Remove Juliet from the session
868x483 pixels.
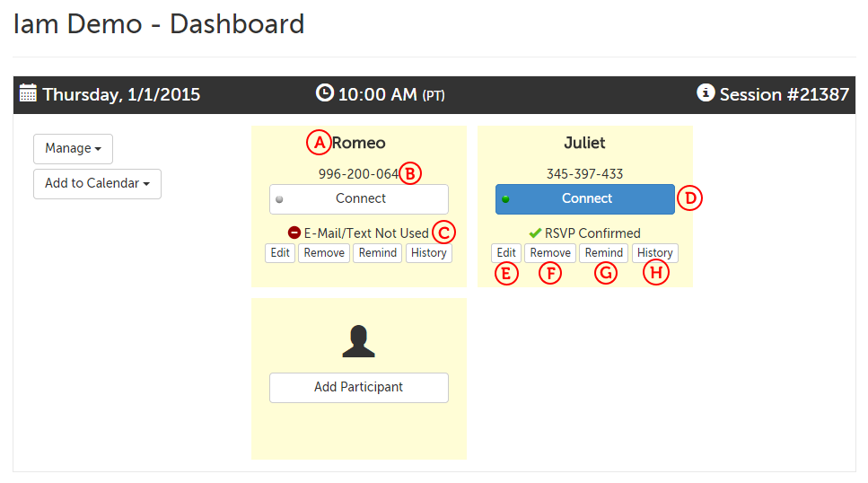pyautogui.click(x=550, y=253)
